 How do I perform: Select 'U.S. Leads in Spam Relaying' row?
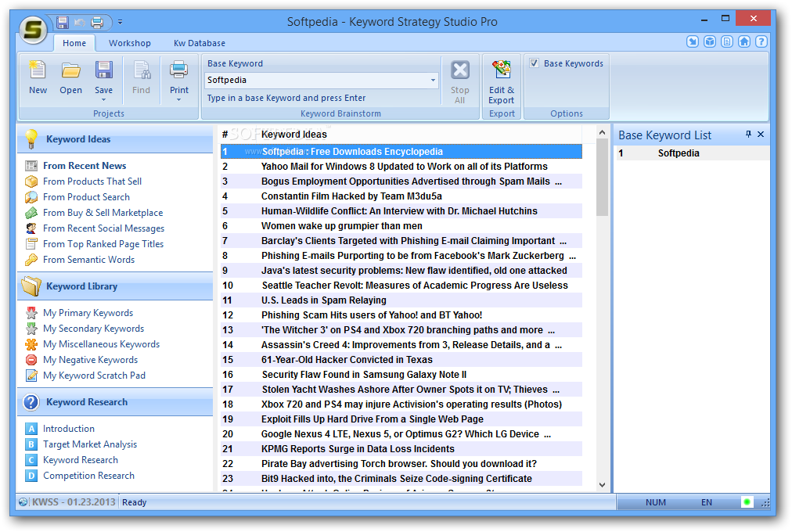click(x=401, y=300)
